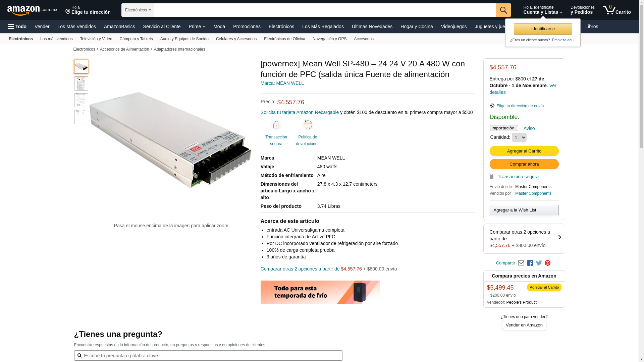Select the Celulares y Accesorios tab

[x=236, y=39]
